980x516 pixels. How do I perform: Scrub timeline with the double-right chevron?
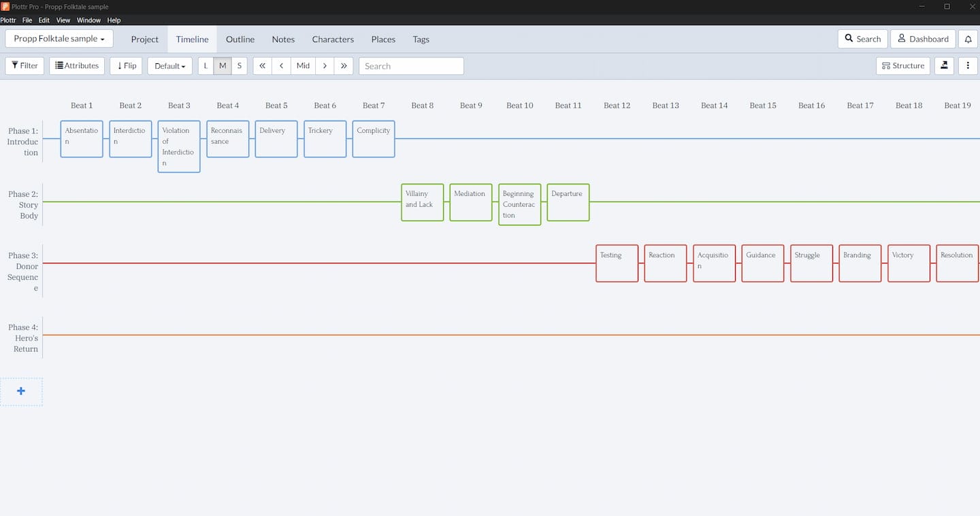[x=344, y=65]
